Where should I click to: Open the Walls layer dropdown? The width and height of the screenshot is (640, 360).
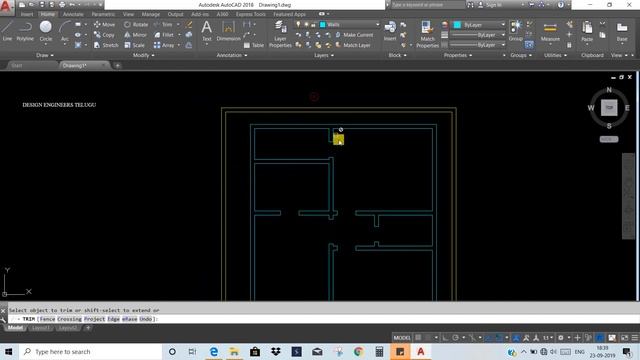pos(349,24)
